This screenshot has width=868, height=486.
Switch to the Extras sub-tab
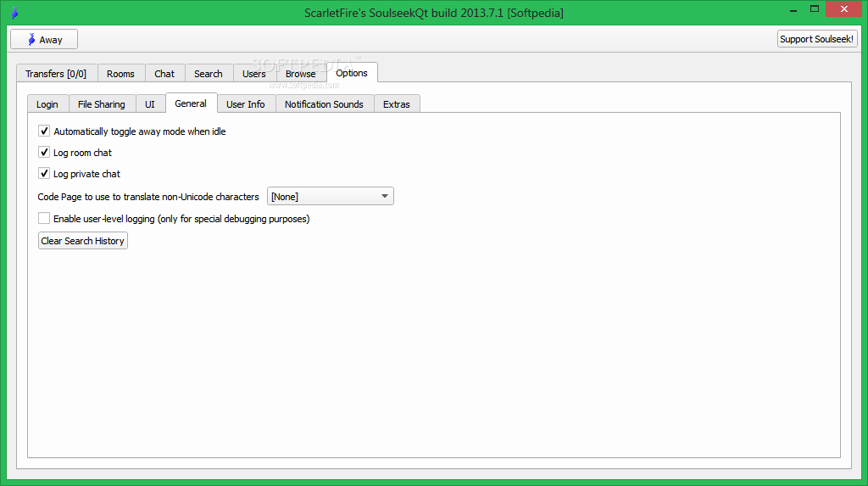pos(397,104)
